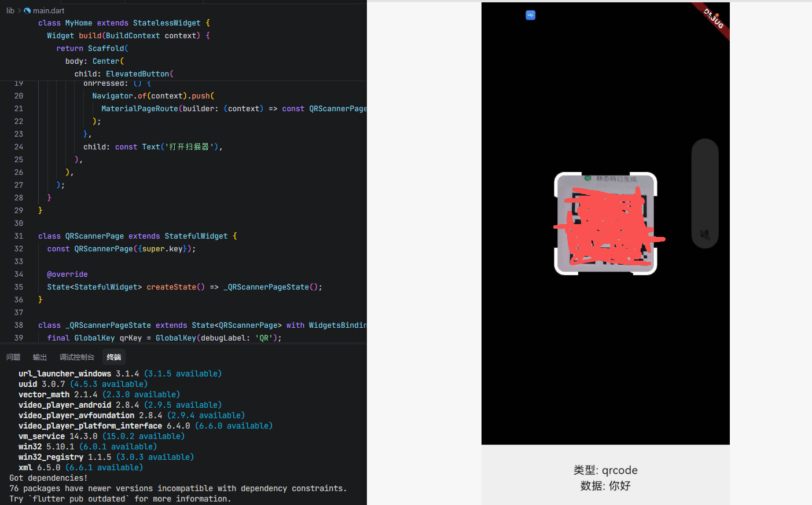The width and height of the screenshot is (812, 505).
Task: Jump to sticky line 'child: ElevatedButton('
Action: pyautogui.click(x=124, y=74)
